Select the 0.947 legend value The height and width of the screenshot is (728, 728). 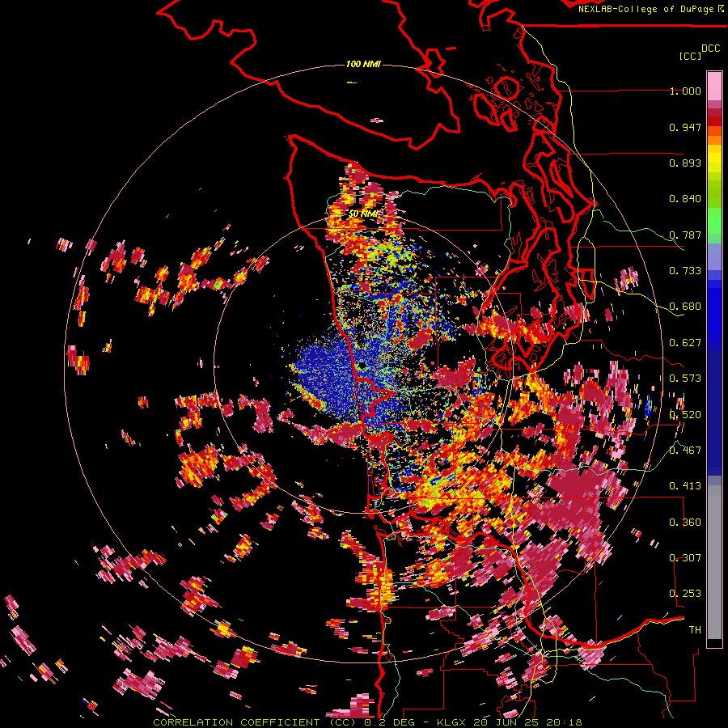[685, 127]
